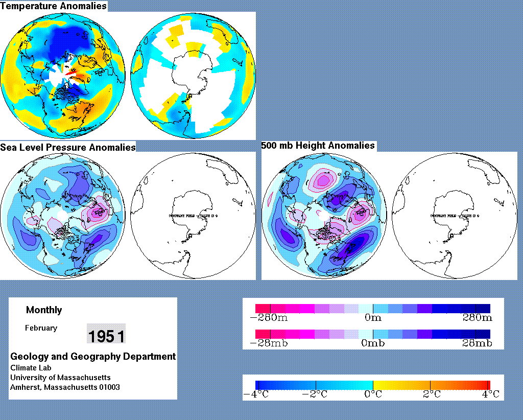Click Geology and Geography Department text
This screenshot has width=523, height=420.
pyautogui.click(x=93, y=356)
